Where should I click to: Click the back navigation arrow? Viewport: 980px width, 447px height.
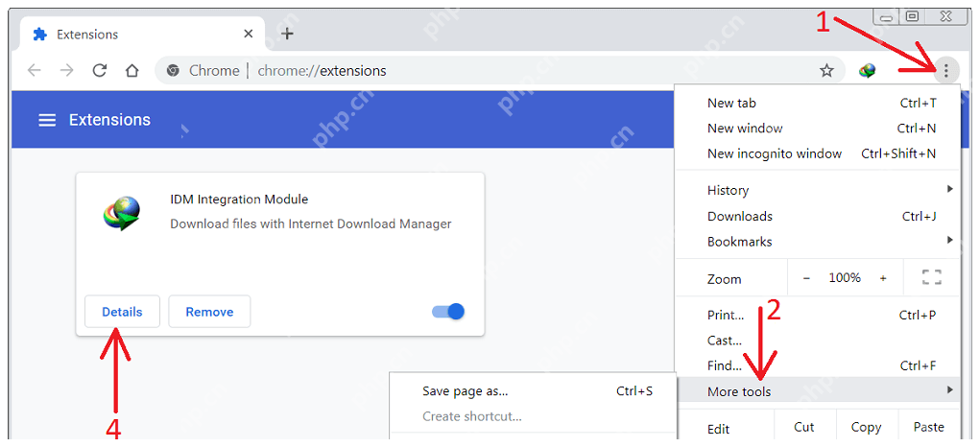(34, 71)
